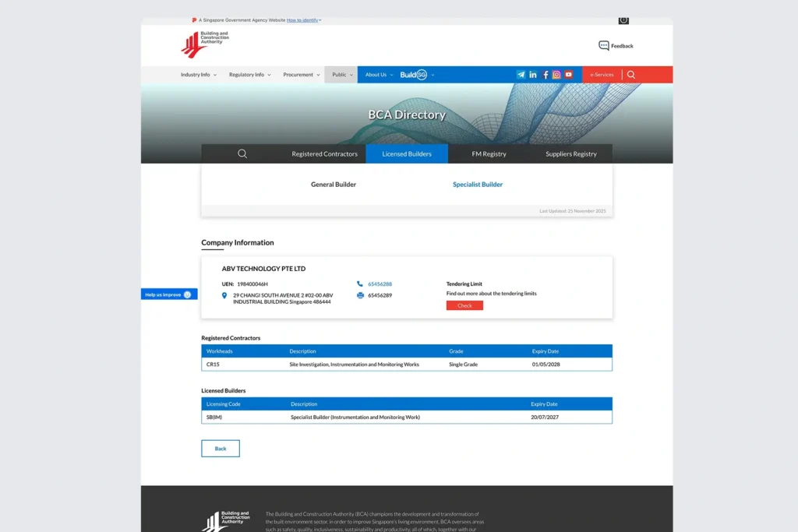Select the FM Registry tab
The height and width of the screenshot is (532, 798).
(x=489, y=154)
